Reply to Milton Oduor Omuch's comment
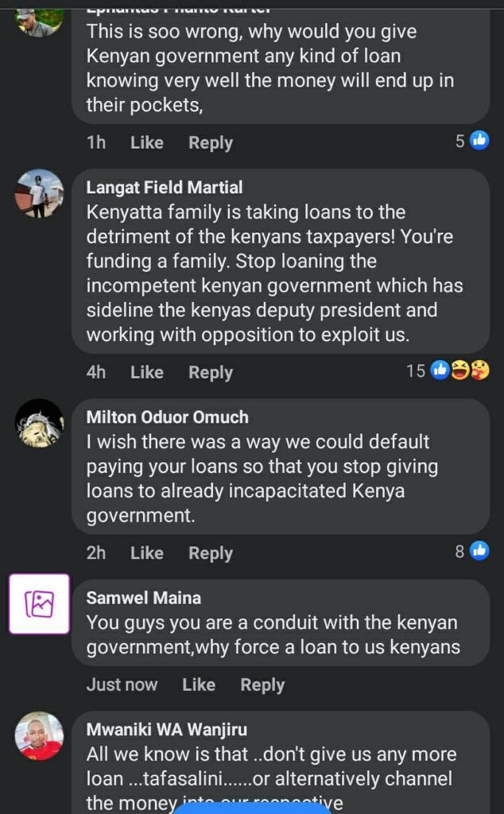The width and height of the screenshot is (504, 814). tap(211, 552)
